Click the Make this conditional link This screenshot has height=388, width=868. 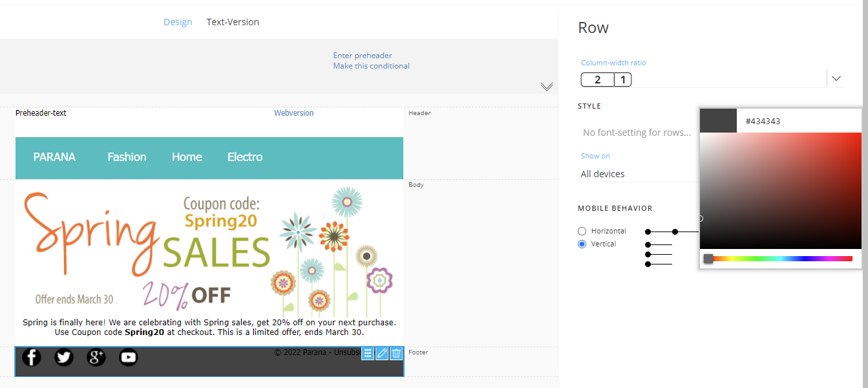pos(371,66)
